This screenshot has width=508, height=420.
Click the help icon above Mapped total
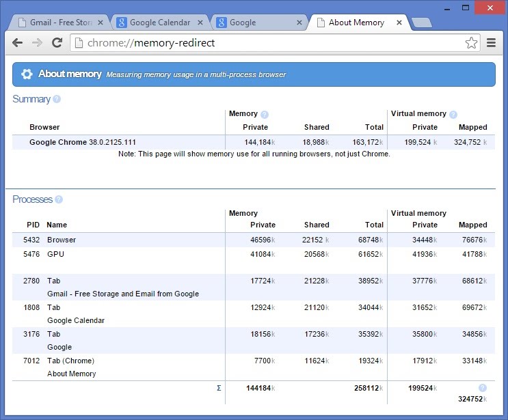483,388
